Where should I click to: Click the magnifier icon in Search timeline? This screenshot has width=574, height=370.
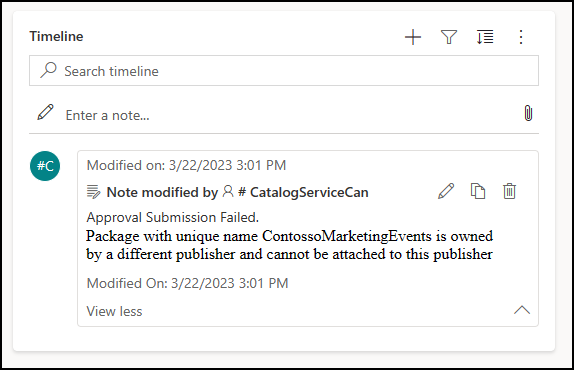point(48,70)
